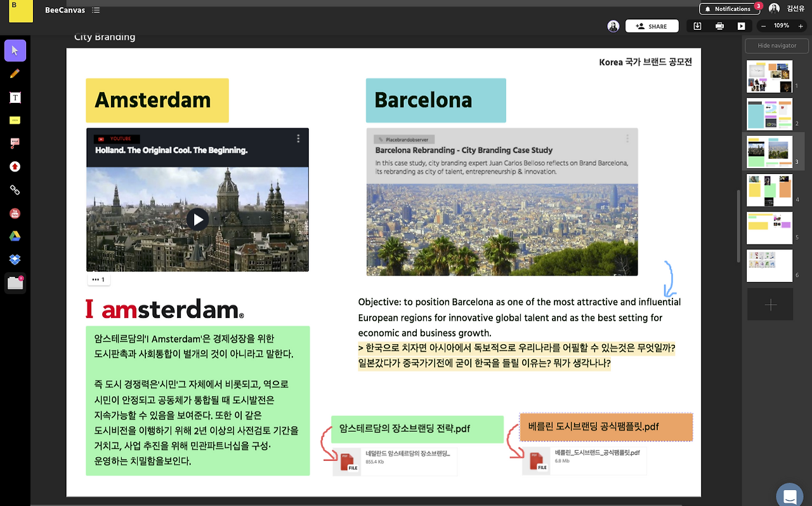Select the green Amsterdam Korean description note

(x=198, y=401)
